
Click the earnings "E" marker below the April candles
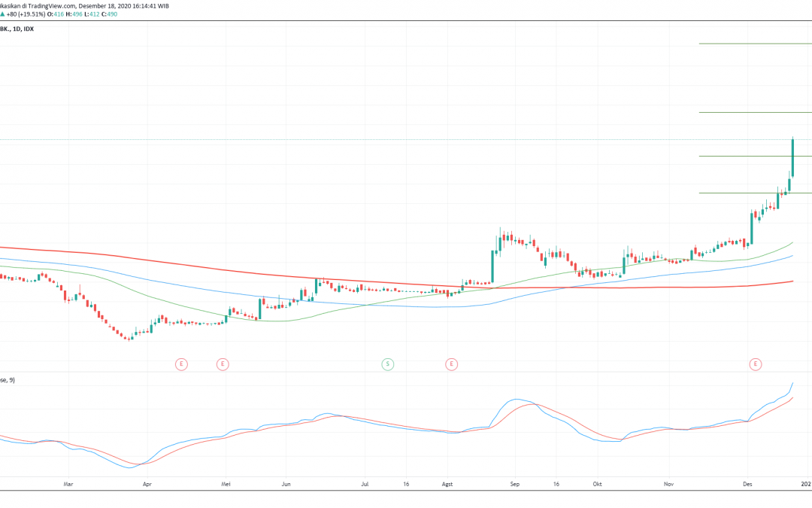180,364
